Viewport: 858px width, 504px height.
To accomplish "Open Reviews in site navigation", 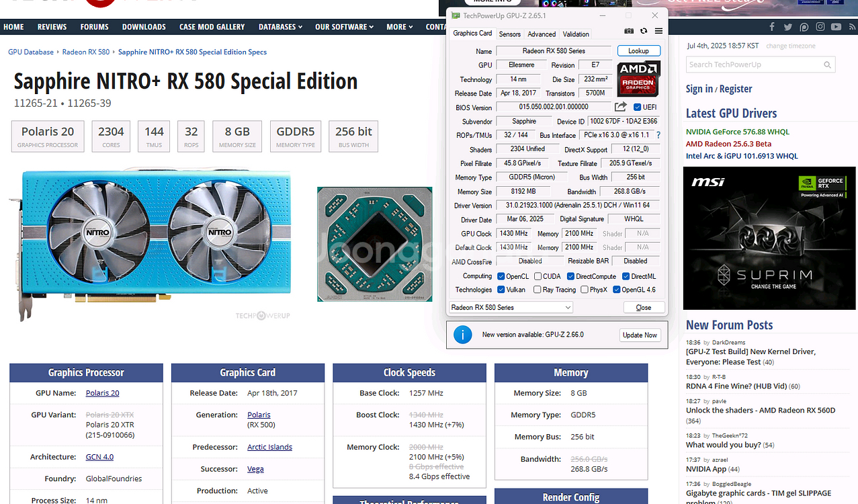I will [x=52, y=27].
